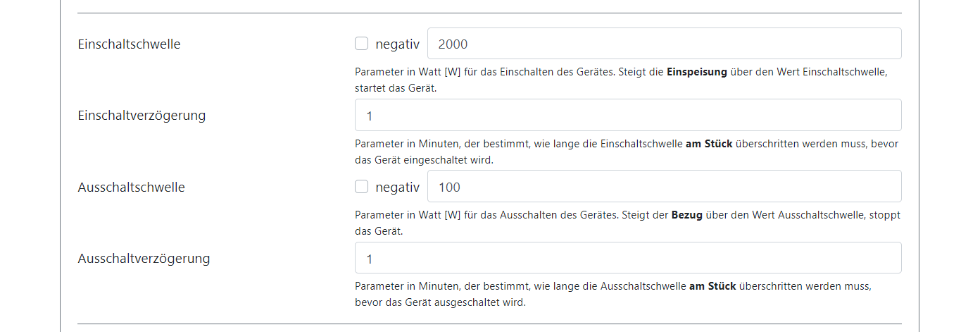
Task: Click the Ausschaltschwelle field label
Action: [131, 187]
